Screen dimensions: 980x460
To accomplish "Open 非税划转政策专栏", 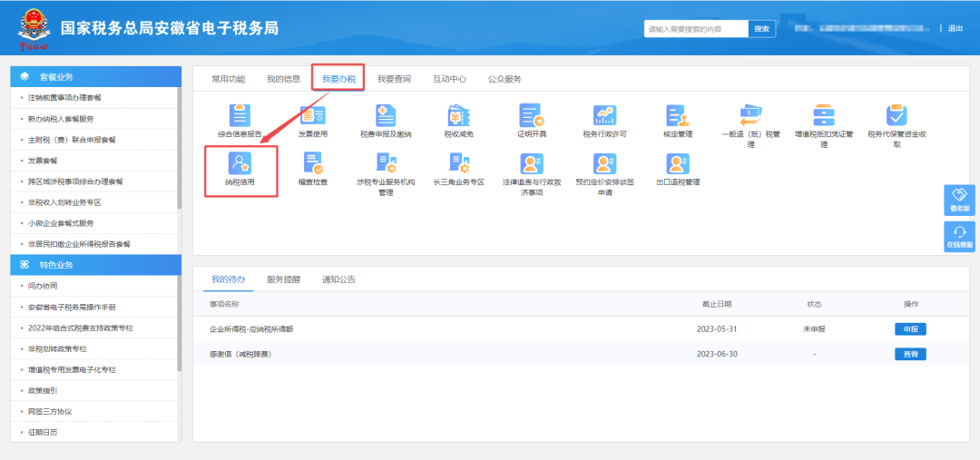I will (57, 348).
